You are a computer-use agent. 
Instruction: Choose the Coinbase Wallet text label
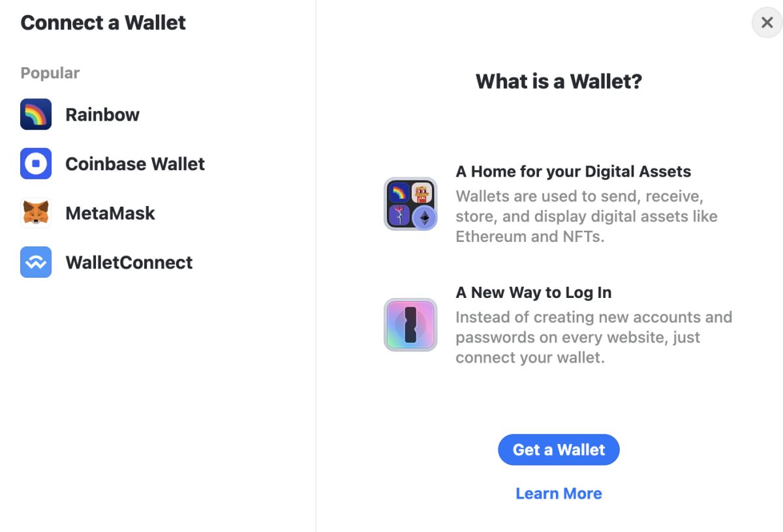point(135,164)
